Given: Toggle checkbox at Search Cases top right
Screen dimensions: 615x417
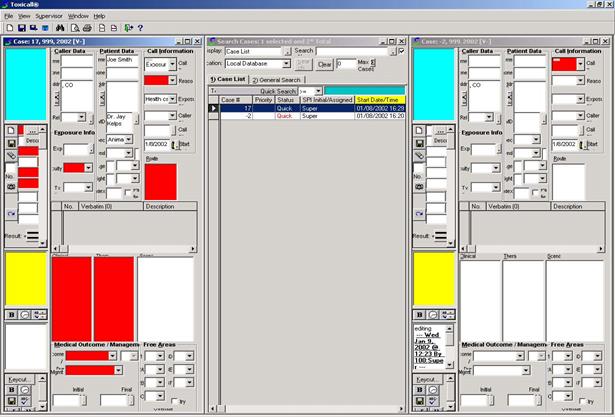Looking at the screenshot, I should 401,50.
